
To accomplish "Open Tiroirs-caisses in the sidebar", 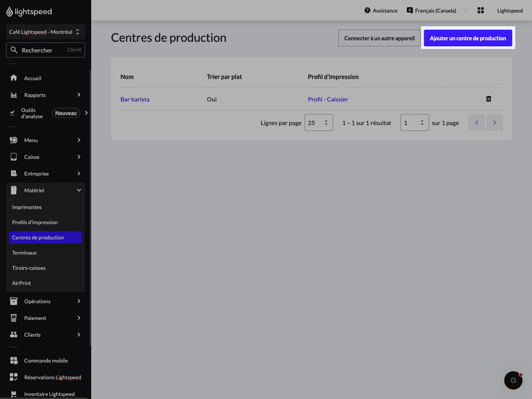I will [x=46, y=268].
